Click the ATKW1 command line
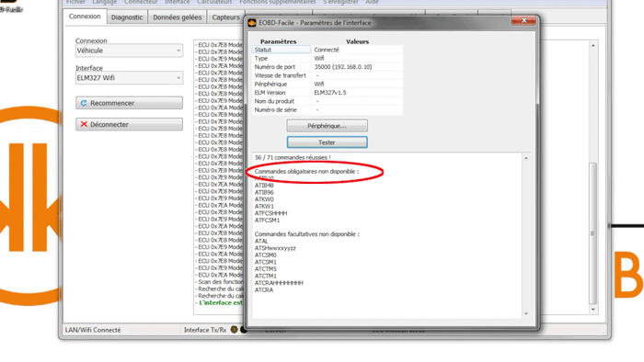 [264, 206]
